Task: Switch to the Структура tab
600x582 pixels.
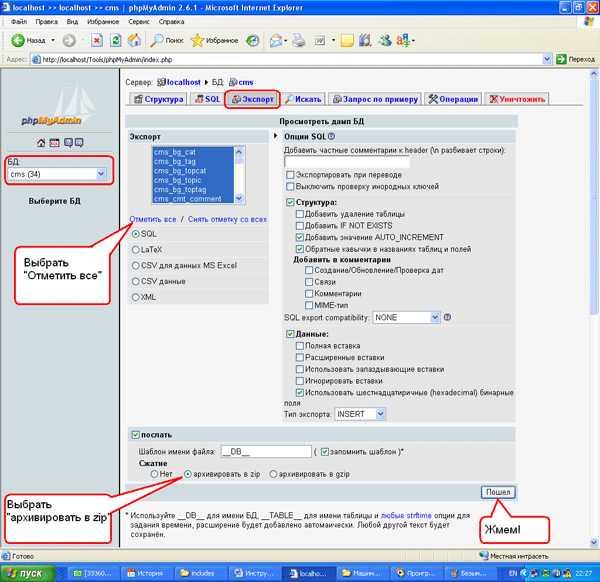Action: coord(158,99)
